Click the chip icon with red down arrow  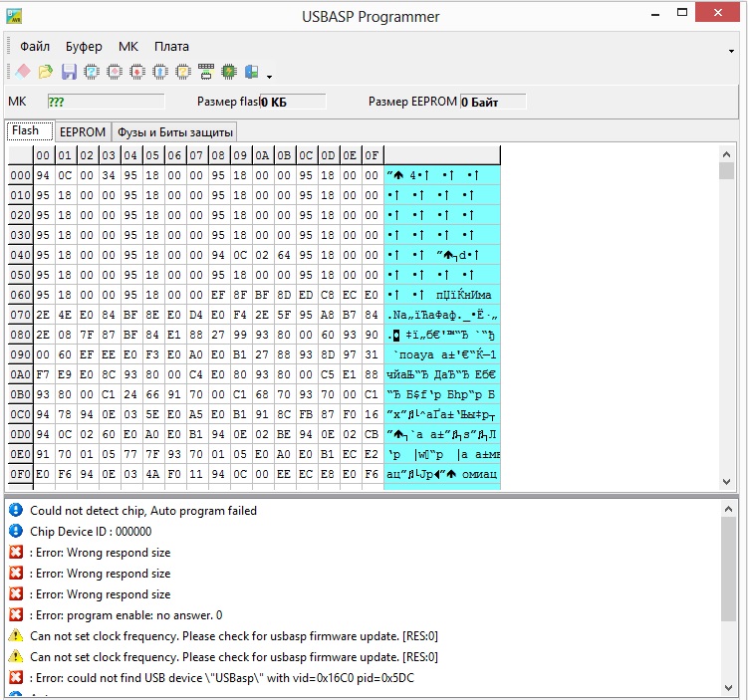tap(137, 72)
